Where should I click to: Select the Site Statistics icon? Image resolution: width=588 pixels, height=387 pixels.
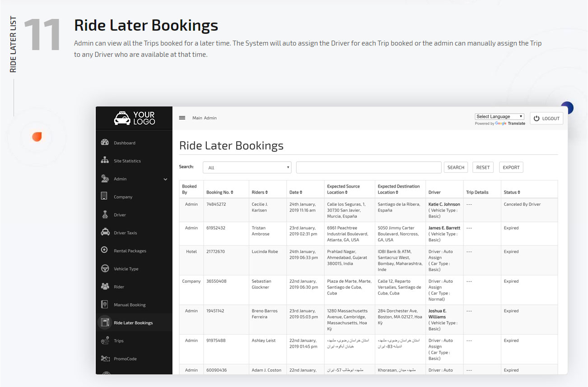point(104,161)
